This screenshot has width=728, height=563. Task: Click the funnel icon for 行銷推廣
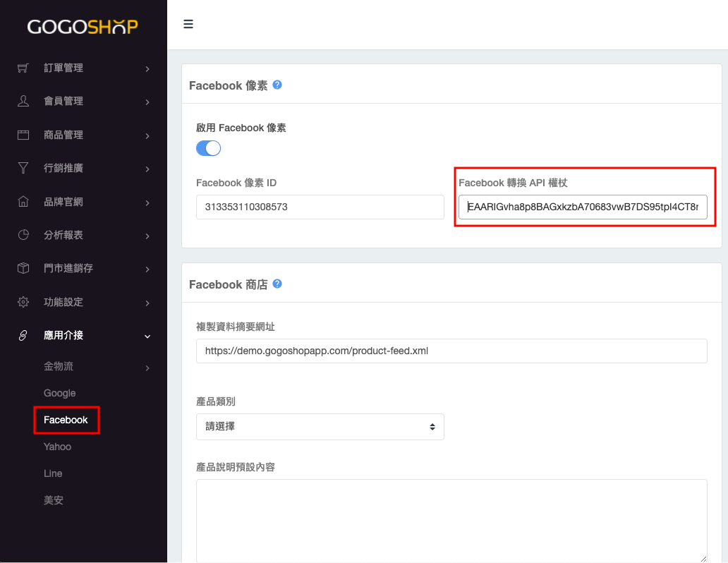pos(23,168)
